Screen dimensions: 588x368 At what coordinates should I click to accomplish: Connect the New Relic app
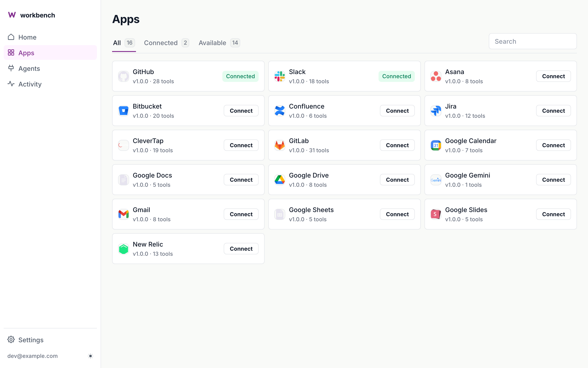[x=241, y=249]
